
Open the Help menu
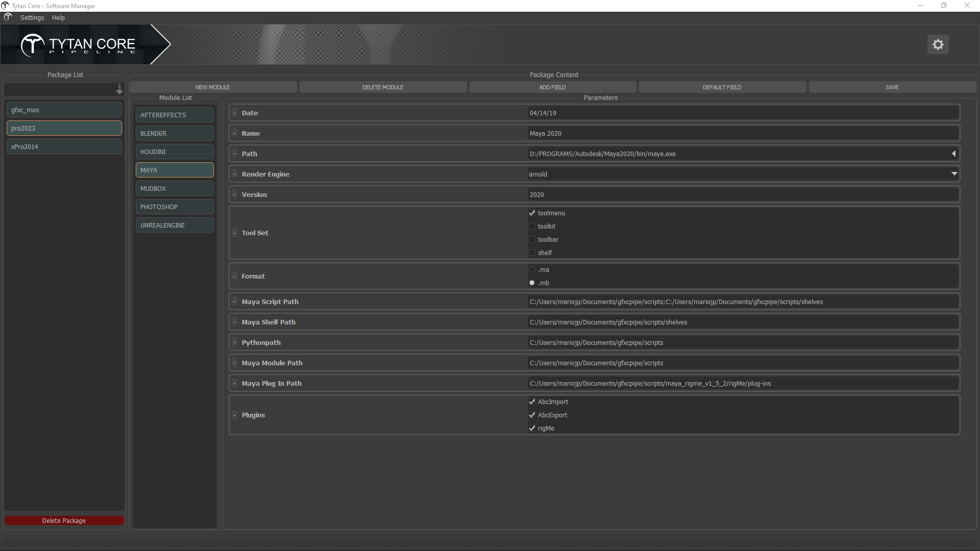(58, 17)
